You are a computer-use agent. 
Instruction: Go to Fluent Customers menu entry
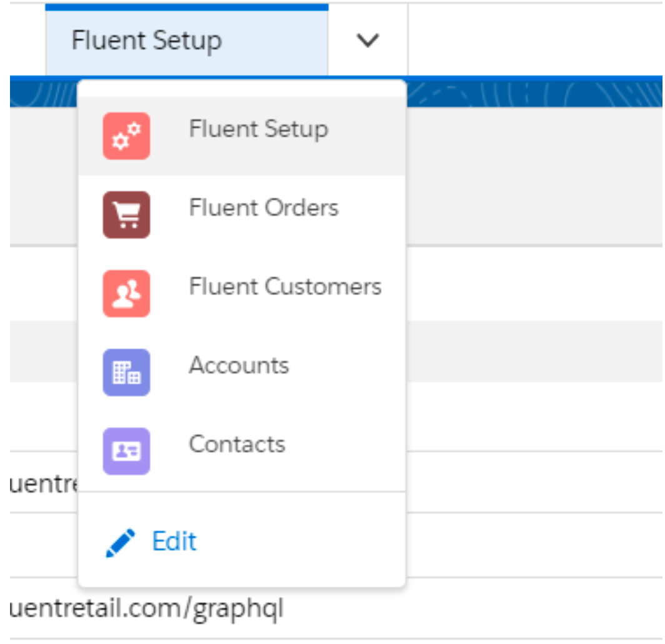coord(285,287)
